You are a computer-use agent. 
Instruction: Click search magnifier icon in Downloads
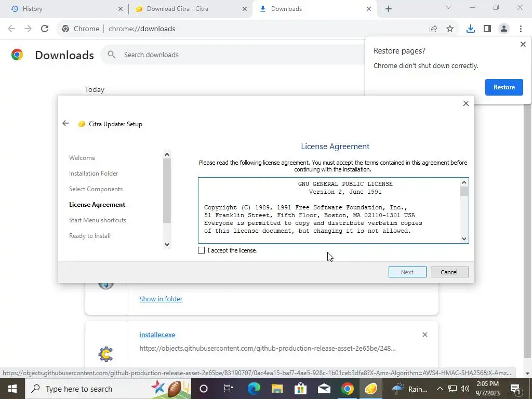coord(111,55)
